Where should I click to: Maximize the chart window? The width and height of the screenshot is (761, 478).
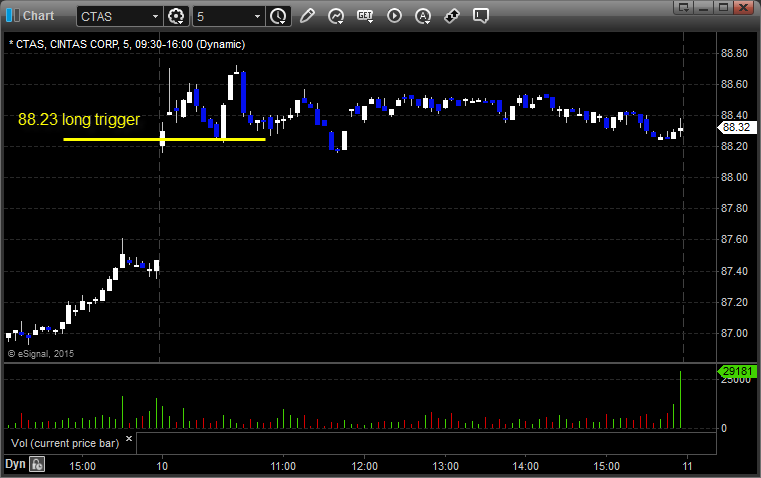[x=724, y=7]
